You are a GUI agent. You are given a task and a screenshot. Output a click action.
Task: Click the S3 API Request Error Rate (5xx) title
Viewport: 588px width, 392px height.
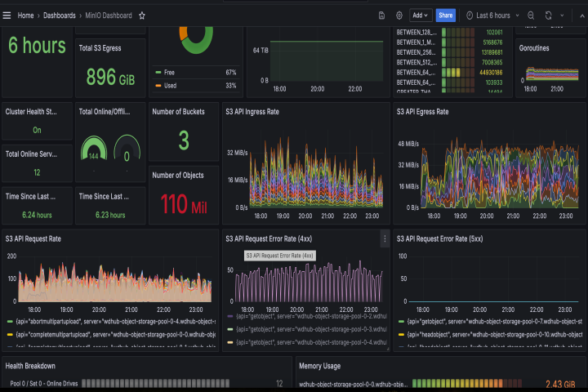[x=439, y=239]
